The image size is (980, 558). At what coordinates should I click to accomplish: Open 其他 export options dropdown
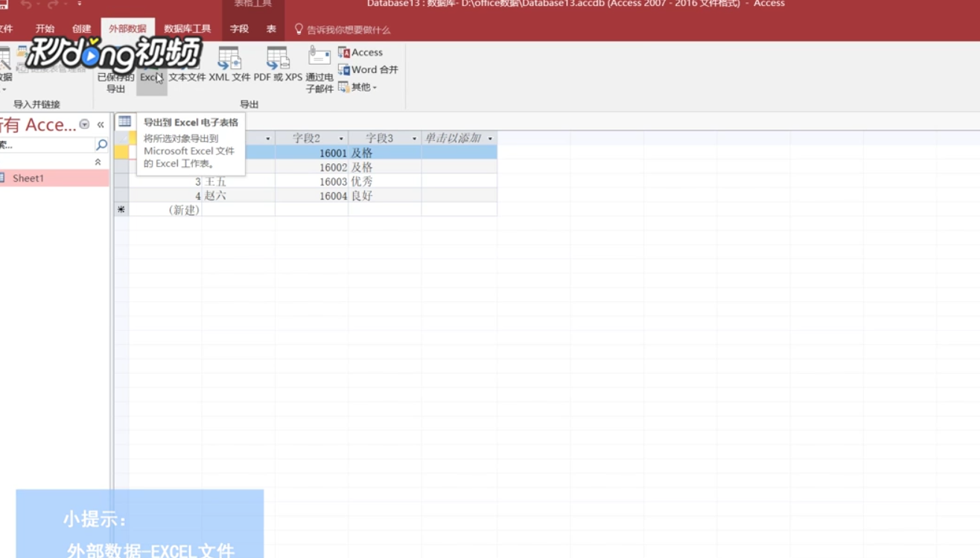[358, 87]
